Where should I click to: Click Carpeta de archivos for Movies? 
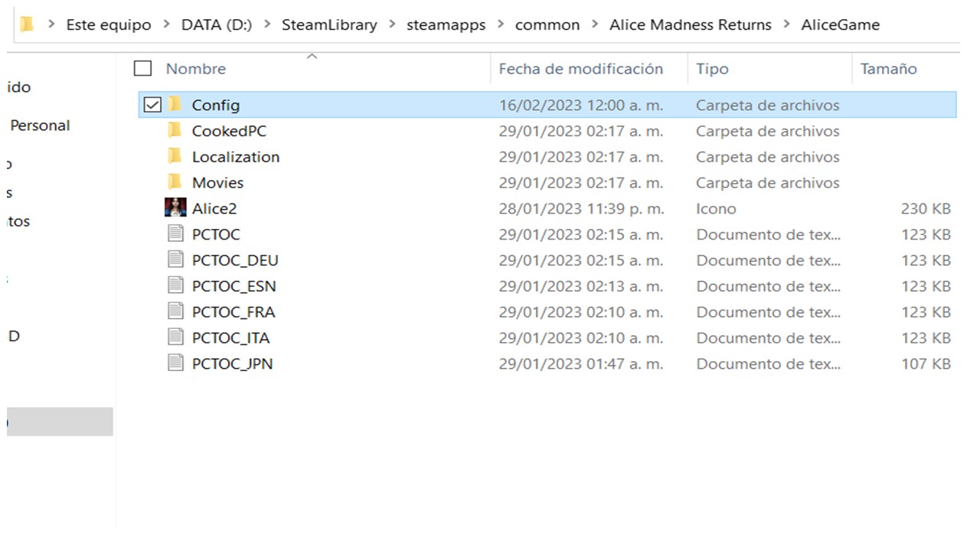(x=768, y=183)
